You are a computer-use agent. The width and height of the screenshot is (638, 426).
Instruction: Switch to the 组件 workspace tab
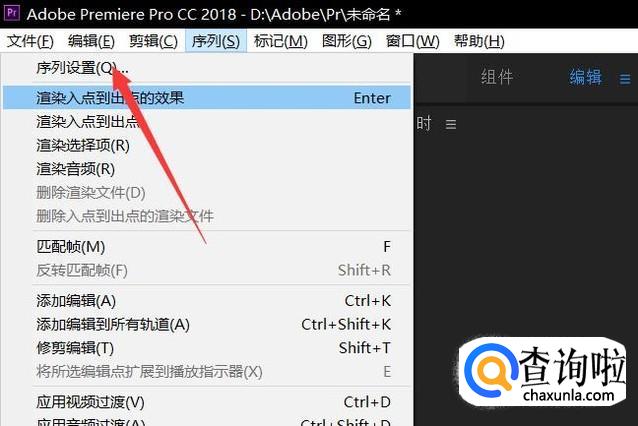[x=497, y=77]
